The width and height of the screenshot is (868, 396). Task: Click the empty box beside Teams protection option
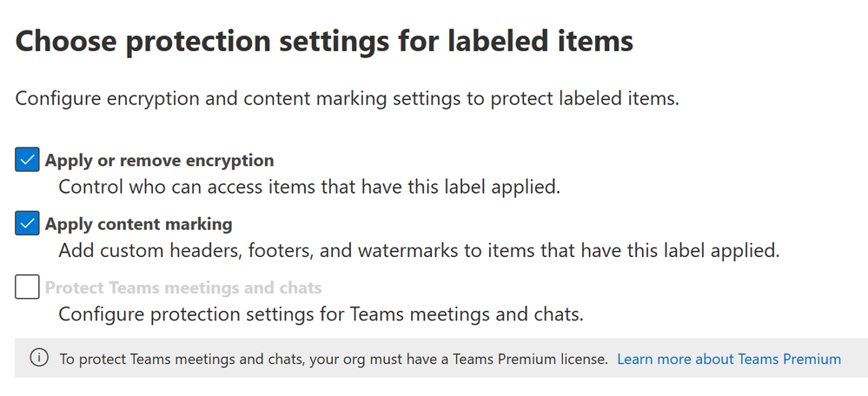[x=27, y=287]
